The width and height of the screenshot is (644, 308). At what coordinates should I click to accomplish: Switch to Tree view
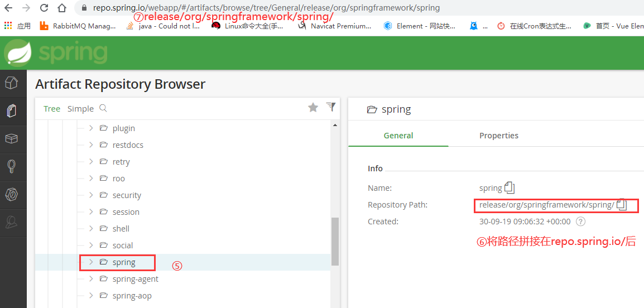52,108
